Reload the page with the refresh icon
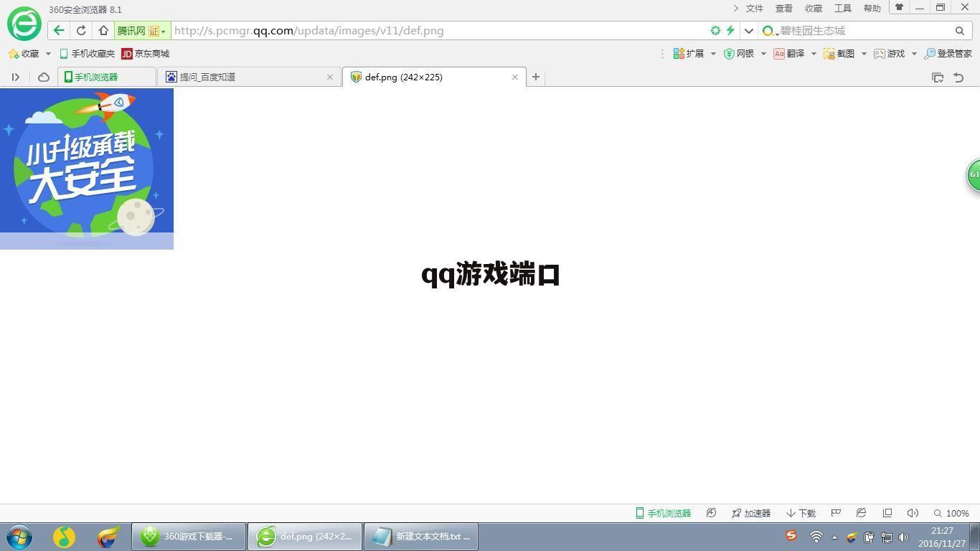 click(x=81, y=31)
